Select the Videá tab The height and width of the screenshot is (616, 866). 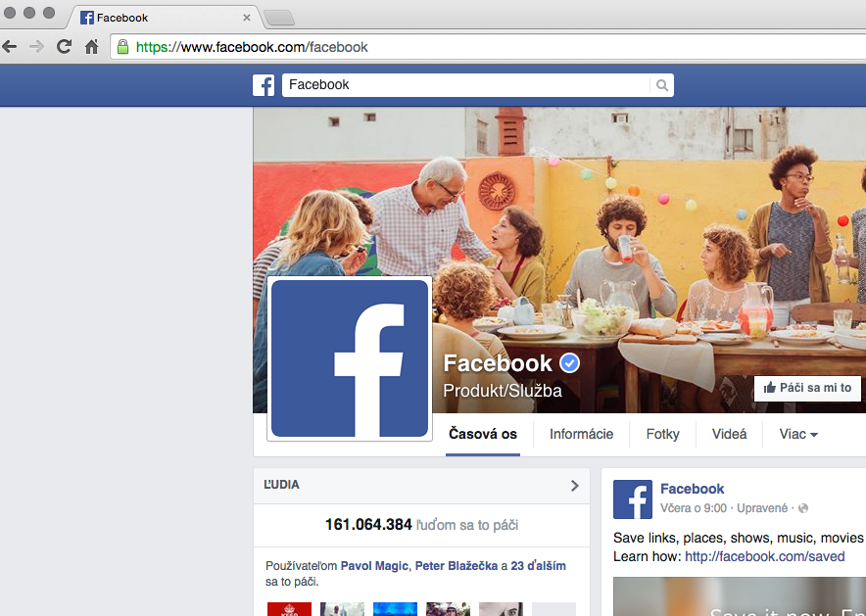click(x=729, y=434)
